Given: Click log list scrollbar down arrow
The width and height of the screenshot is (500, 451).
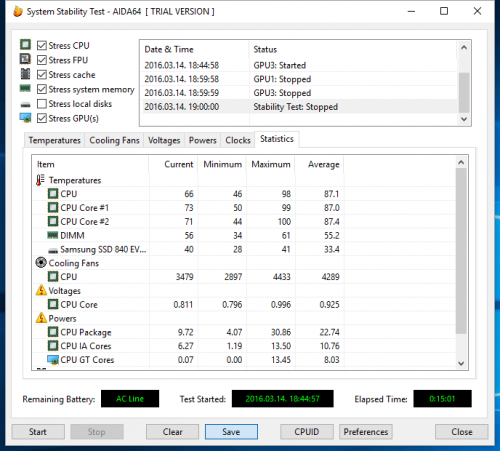Looking at the screenshot, I should coord(464,119).
